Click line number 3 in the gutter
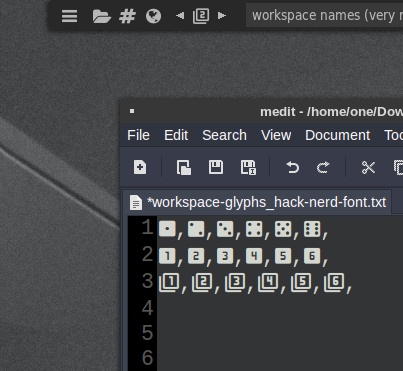The height and width of the screenshot is (371, 403). (147, 281)
